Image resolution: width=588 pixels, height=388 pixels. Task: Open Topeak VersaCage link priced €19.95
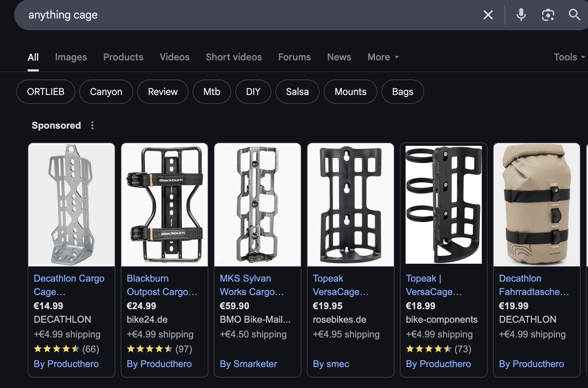click(341, 285)
